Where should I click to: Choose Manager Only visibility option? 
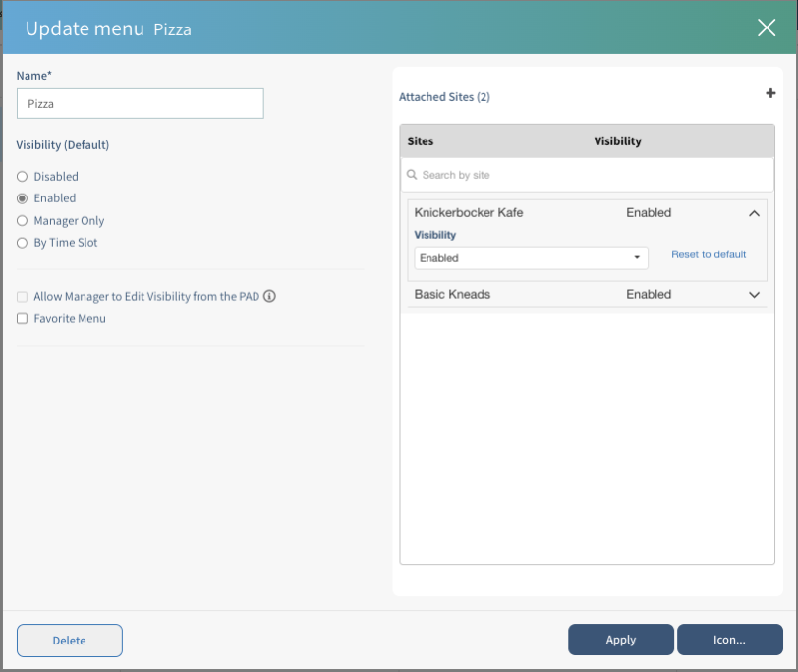23,221
